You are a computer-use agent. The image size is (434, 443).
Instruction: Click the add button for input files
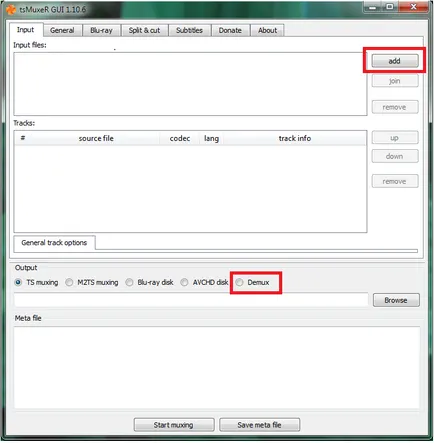[x=395, y=61]
